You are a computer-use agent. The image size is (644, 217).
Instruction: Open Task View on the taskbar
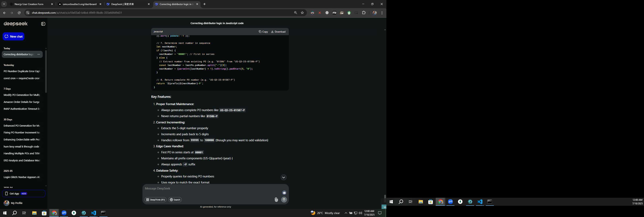[24, 213]
